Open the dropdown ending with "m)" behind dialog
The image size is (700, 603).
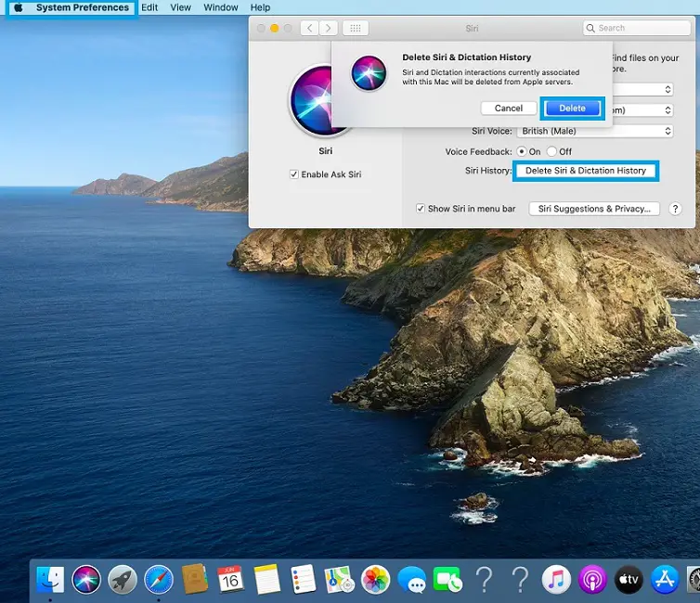click(x=642, y=110)
